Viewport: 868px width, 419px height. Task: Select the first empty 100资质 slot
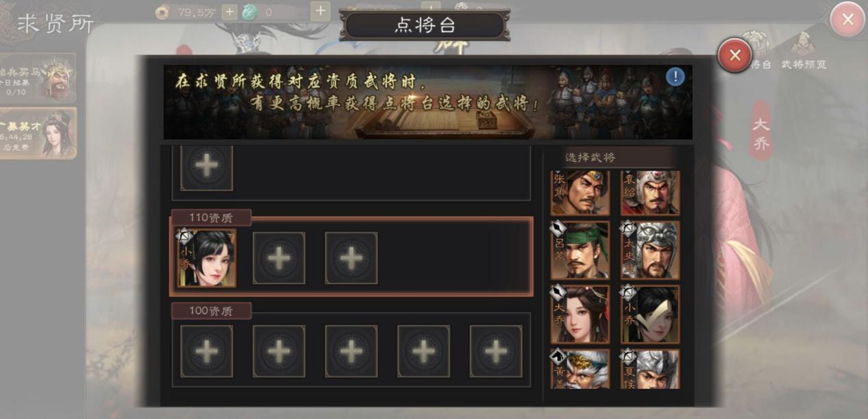(206, 351)
